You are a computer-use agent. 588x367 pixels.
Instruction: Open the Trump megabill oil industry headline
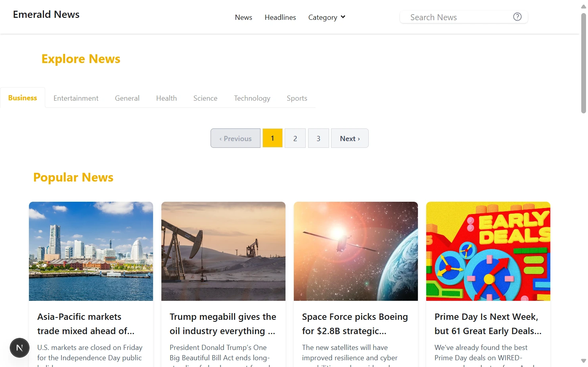point(223,324)
